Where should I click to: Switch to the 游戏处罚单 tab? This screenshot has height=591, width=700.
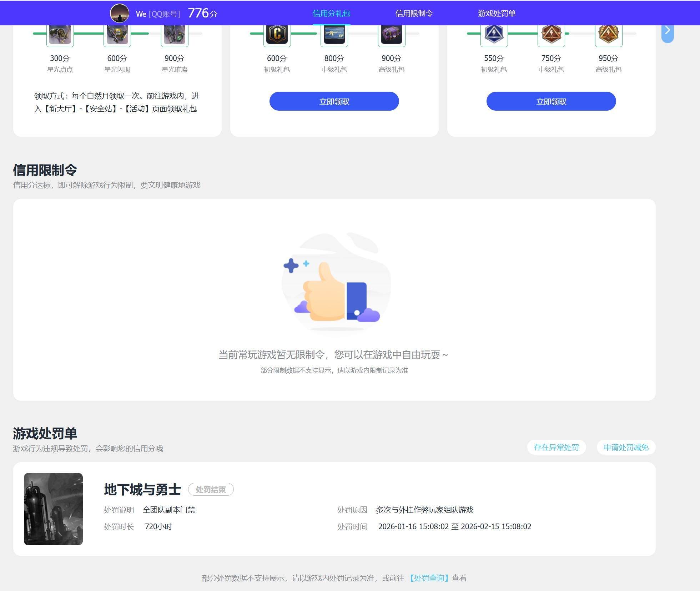(x=497, y=14)
